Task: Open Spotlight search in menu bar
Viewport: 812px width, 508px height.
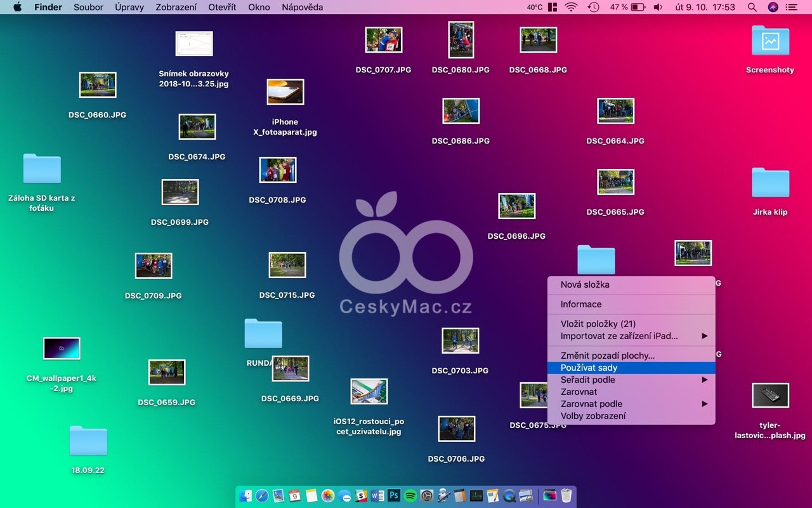Action: click(x=752, y=7)
